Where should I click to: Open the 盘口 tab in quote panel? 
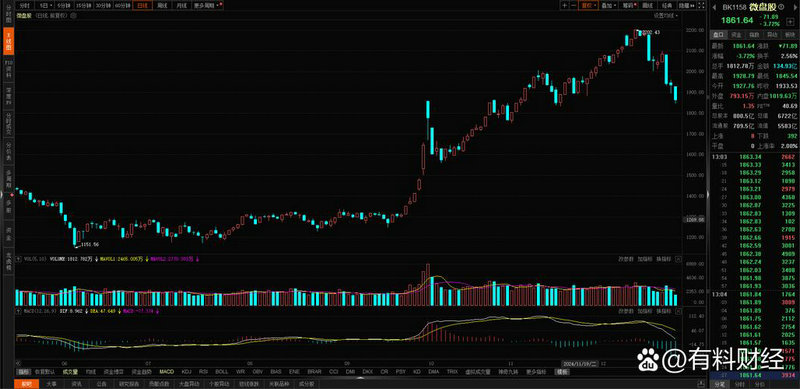click(718, 35)
